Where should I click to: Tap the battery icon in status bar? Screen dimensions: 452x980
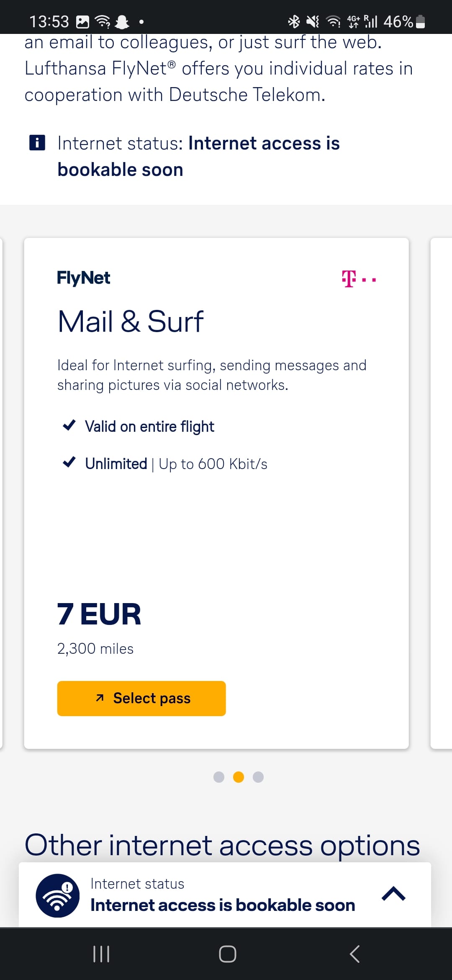point(421,21)
